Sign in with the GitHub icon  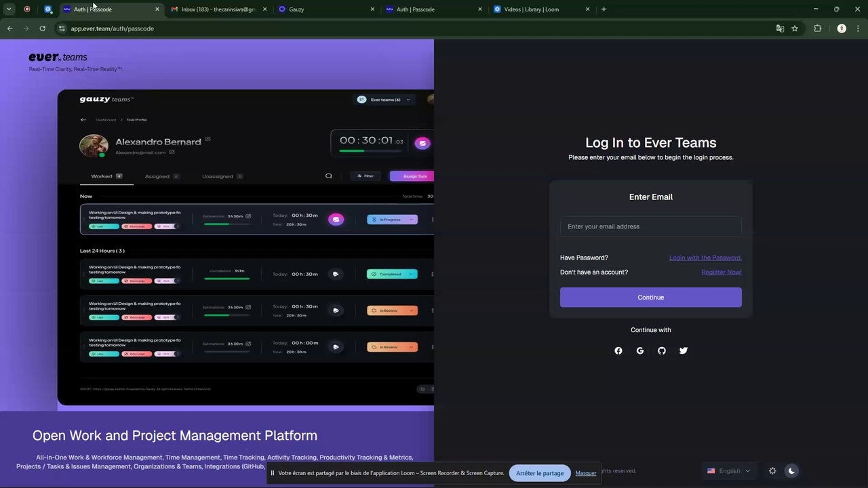(662, 350)
